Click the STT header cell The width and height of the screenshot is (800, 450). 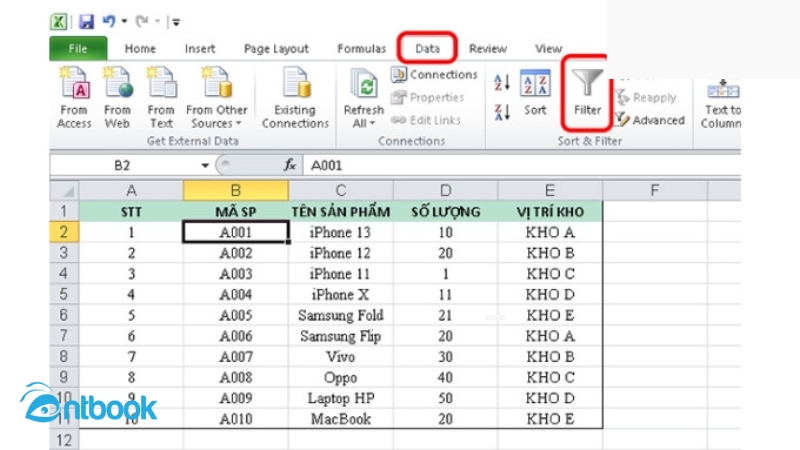click(x=131, y=212)
